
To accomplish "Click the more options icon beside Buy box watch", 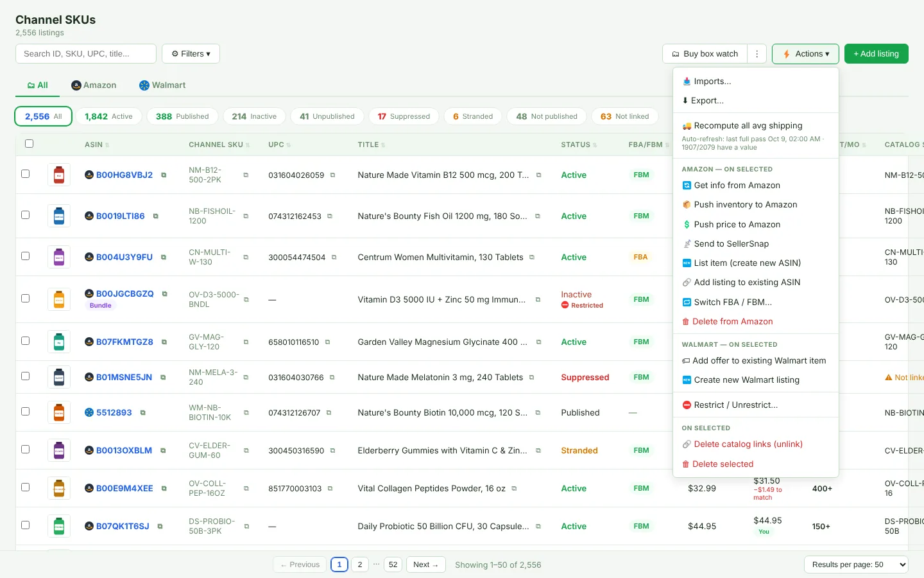I will pyautogui.click(x=757, y=54).
